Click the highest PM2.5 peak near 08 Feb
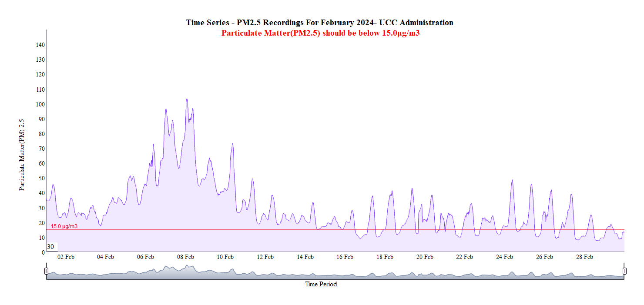Screen dimensions: 644x305 (187, 99)
